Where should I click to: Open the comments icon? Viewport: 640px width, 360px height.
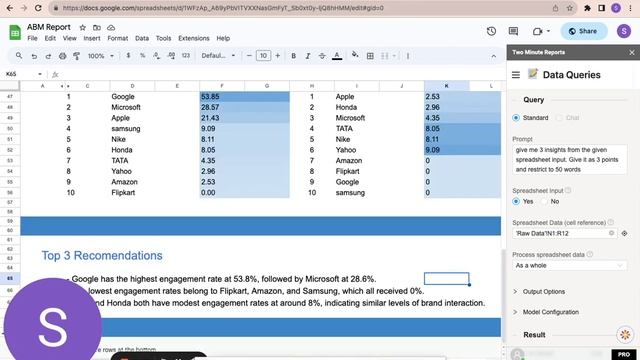(513, 31)
